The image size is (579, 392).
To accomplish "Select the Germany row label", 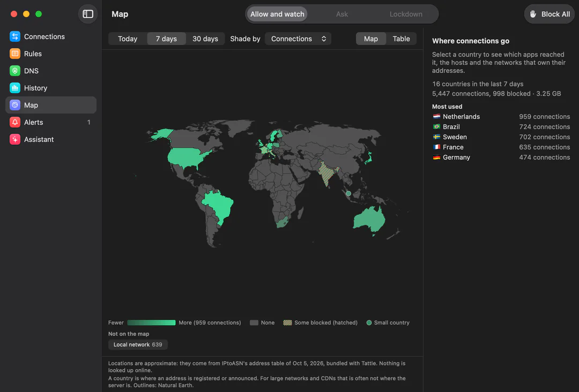I will point(456,157).
